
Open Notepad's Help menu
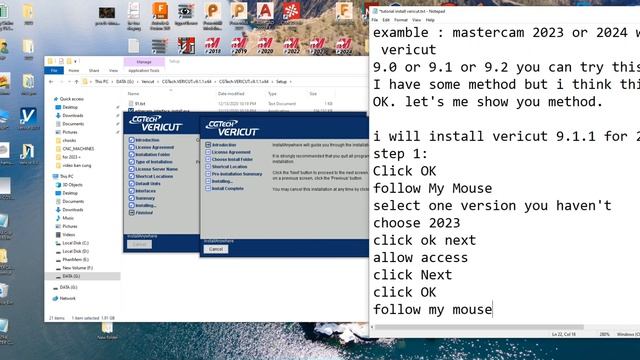[430, 20]
